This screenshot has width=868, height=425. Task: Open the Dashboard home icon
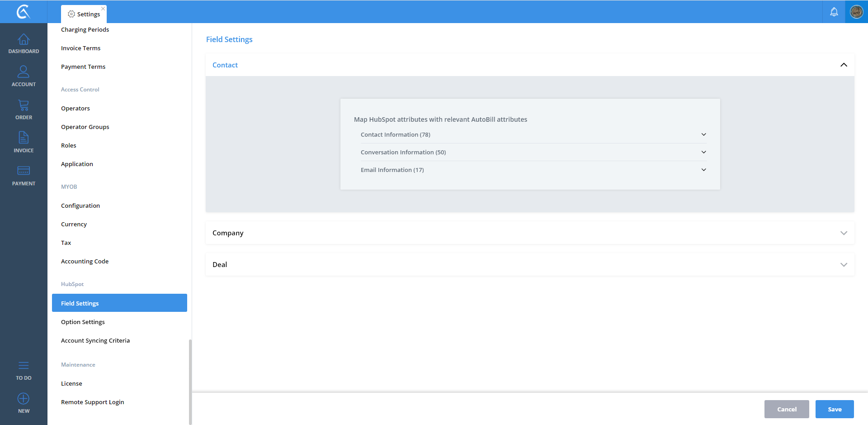point(24,40)
